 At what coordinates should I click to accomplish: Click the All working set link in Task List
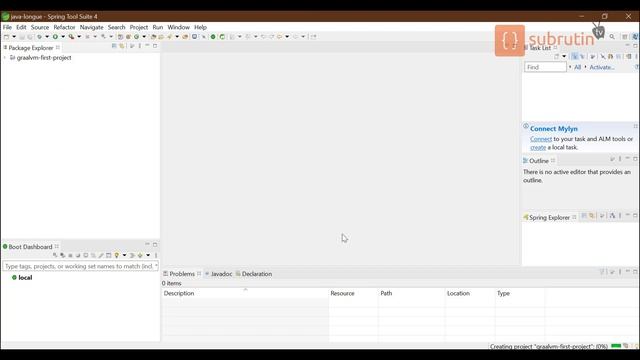(577, 67)
